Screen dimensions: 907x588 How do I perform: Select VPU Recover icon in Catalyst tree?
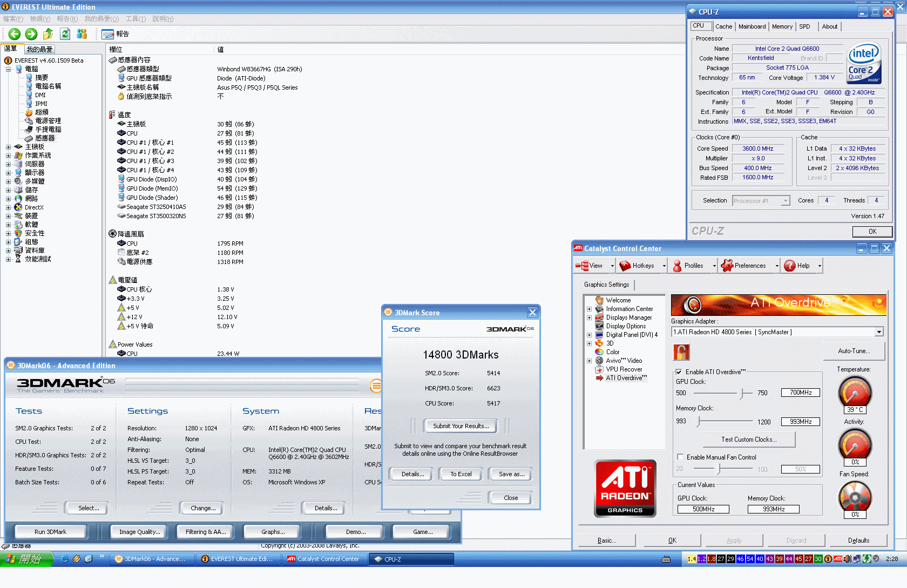click(599, 369)
